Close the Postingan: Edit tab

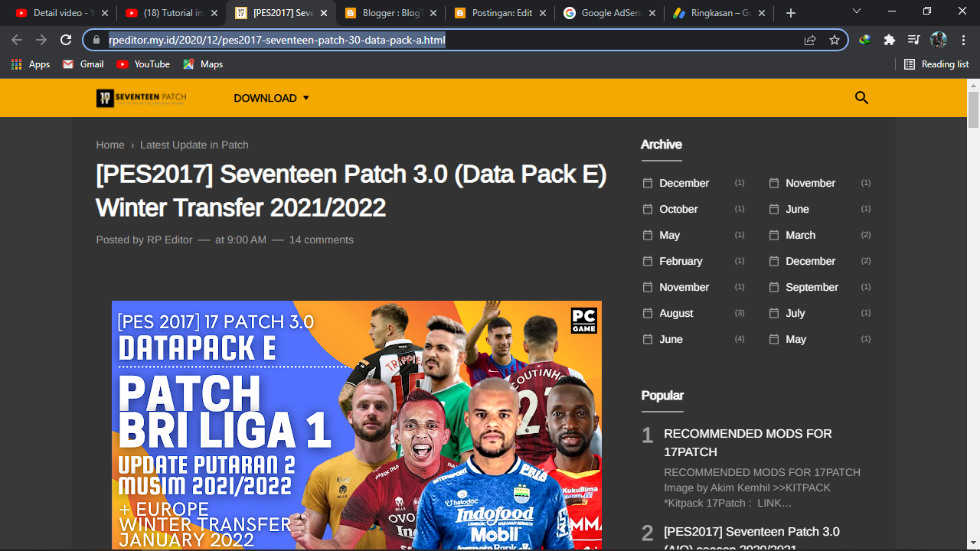tap(543, 13)
